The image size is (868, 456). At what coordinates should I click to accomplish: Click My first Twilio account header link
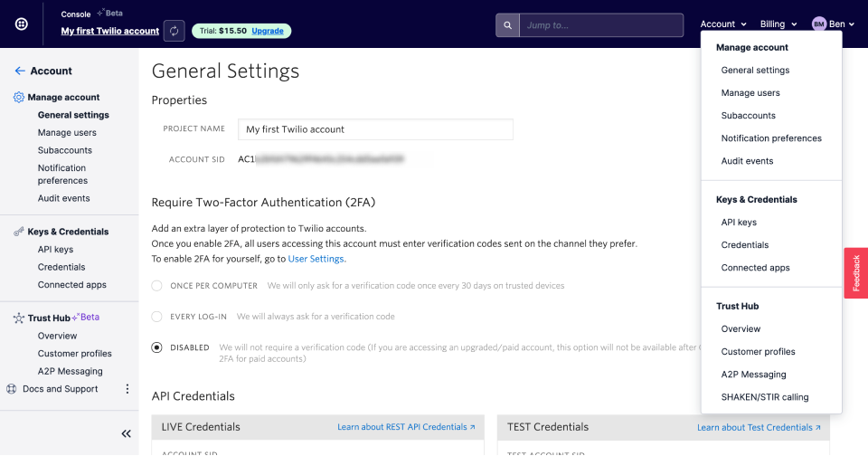110,31
